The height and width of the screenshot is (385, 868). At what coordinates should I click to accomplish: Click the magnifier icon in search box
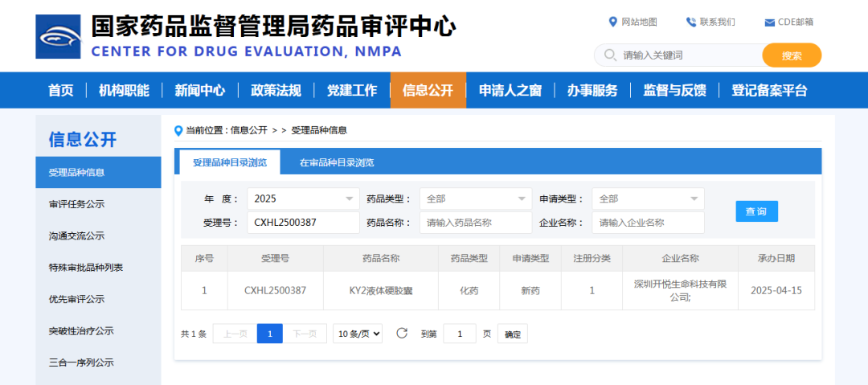[x=610, y=55]
